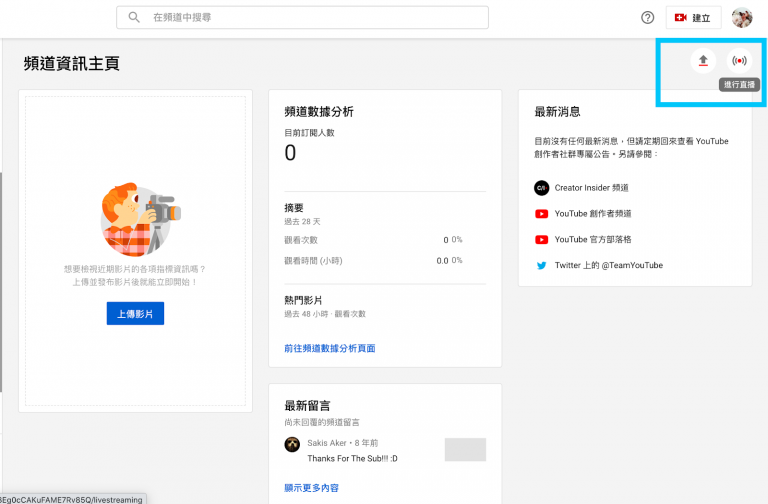The width and height of the screenshot is (768, 504).
Task: Click YouTube icon beside 創作者頻道
Action: (x=541, y=214)
